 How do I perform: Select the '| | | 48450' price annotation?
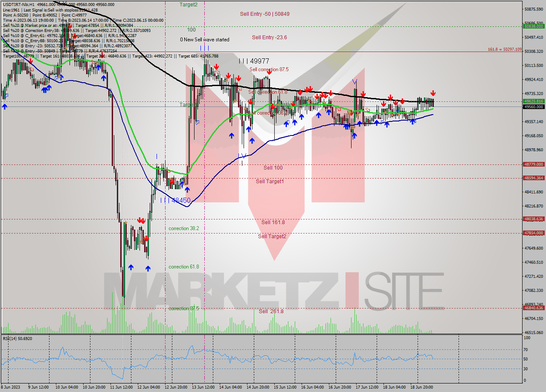(x=175, y=200)
